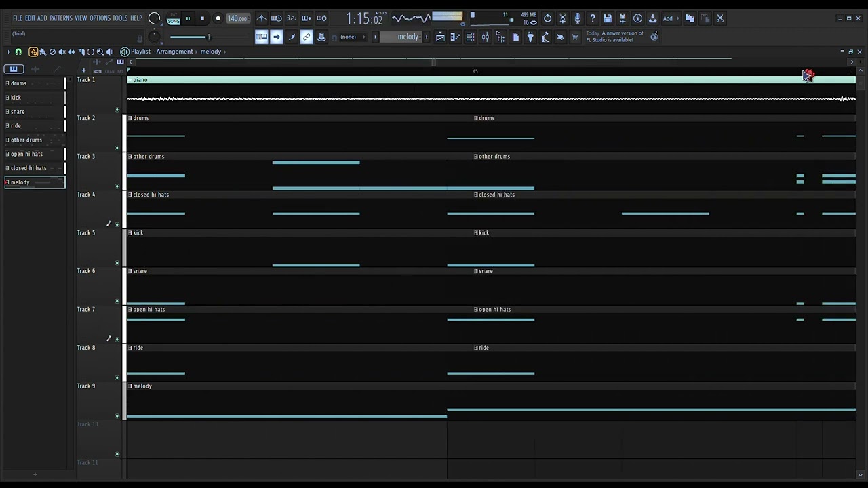
Task: Toggle auto-scroll arrow button
Action: [x=277, y=37]
